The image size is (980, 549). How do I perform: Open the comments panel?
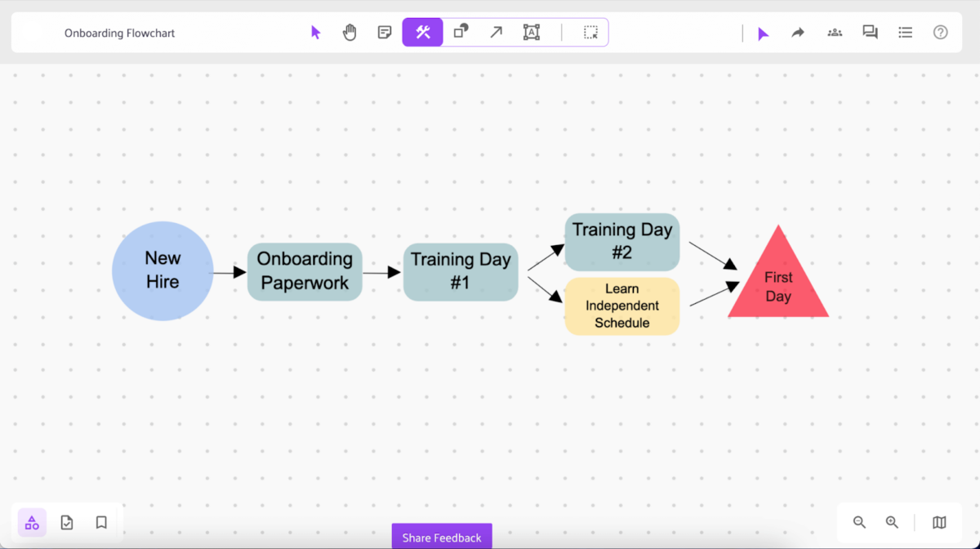(869, 32)
